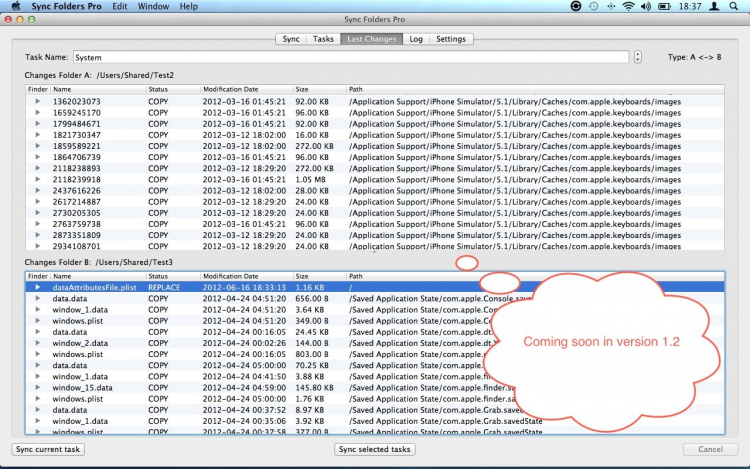Sort Folder B list by Size column
The image size is (750, 469).
click(319, 276)
